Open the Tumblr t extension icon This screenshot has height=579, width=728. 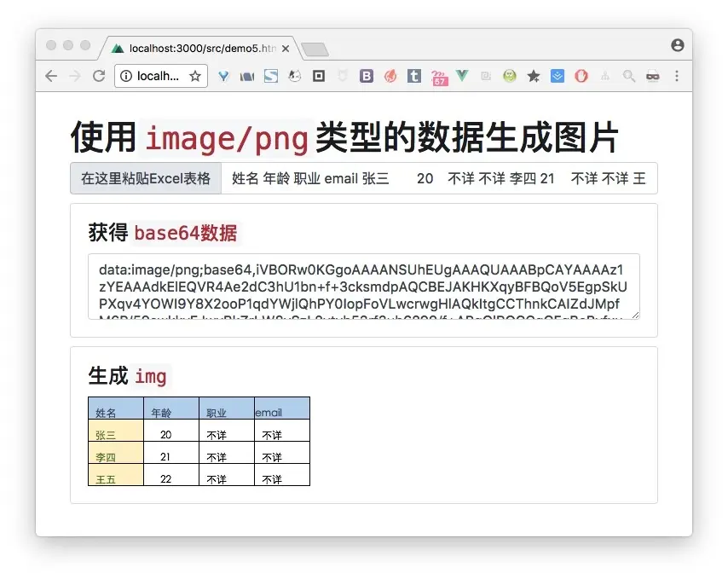tap(414, 76)
